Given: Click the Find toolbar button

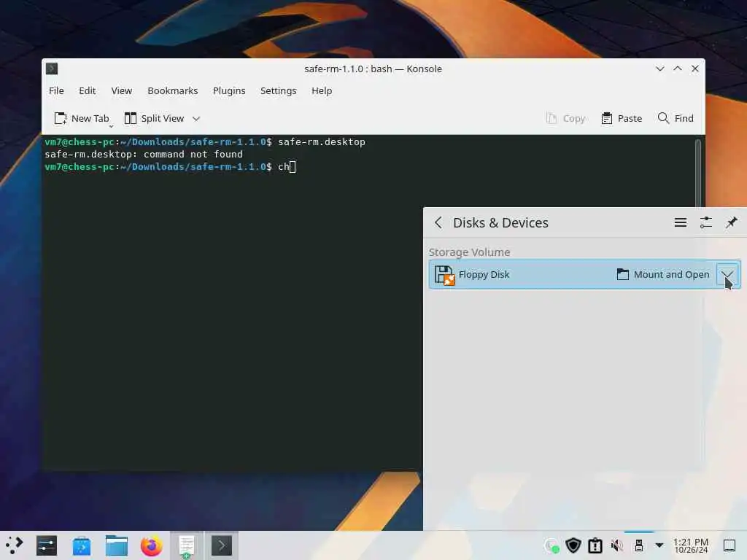Looking at the screenshot, I should tap(676, 119).
